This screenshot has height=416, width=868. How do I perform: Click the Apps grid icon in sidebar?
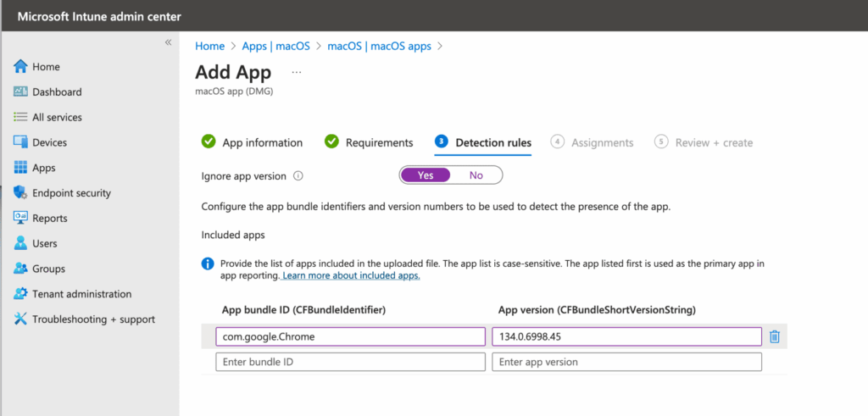pyautogui.click(x=21, y=168)
